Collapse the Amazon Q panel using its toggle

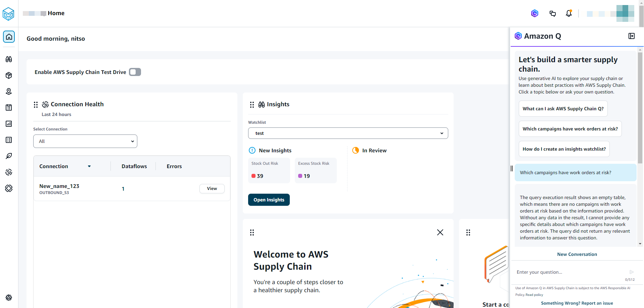[x=632, y=36]
